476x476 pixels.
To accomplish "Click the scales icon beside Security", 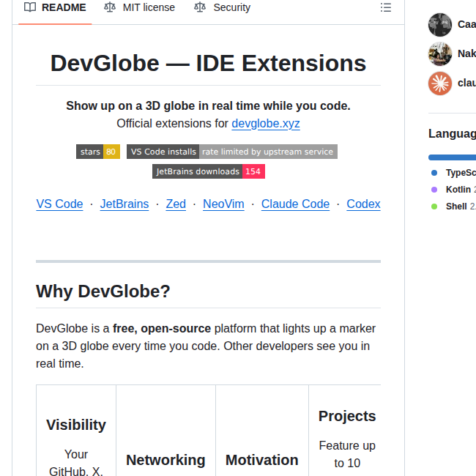I will pyautogui.click(x=200, y=7).
